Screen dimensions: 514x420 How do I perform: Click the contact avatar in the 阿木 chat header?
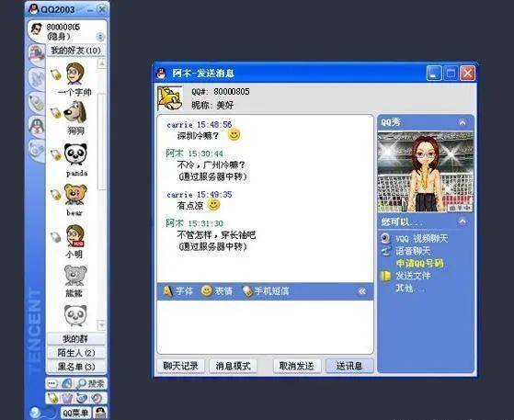(170, 98)
